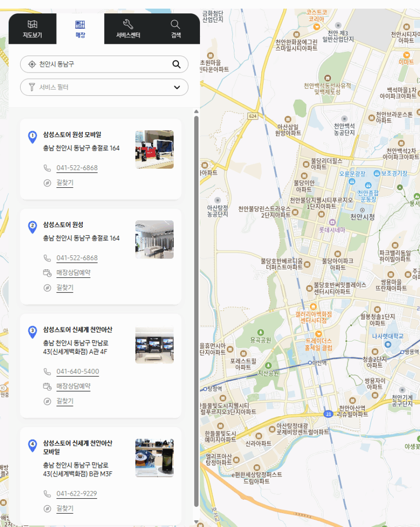Switch to the 지도보기 tab

coord(32,29)
